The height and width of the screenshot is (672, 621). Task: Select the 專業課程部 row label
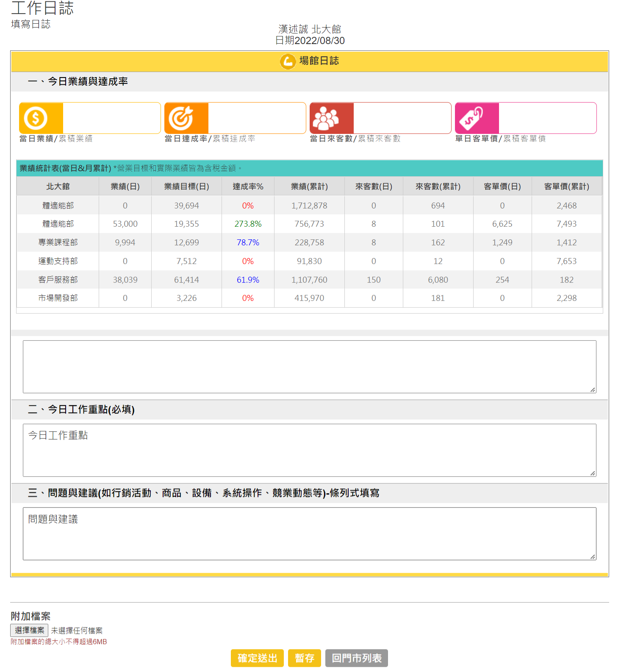58,242
